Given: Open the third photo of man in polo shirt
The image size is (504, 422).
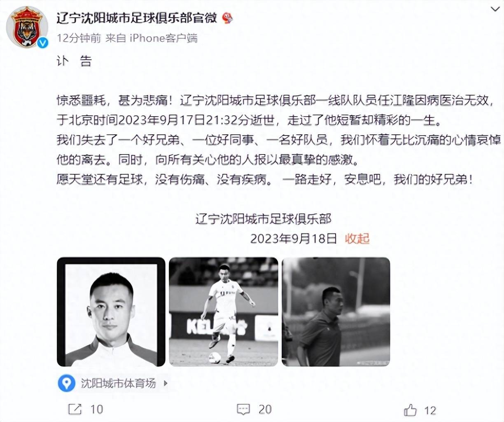Looking at the screenshot, I should (x=336, y=312).
